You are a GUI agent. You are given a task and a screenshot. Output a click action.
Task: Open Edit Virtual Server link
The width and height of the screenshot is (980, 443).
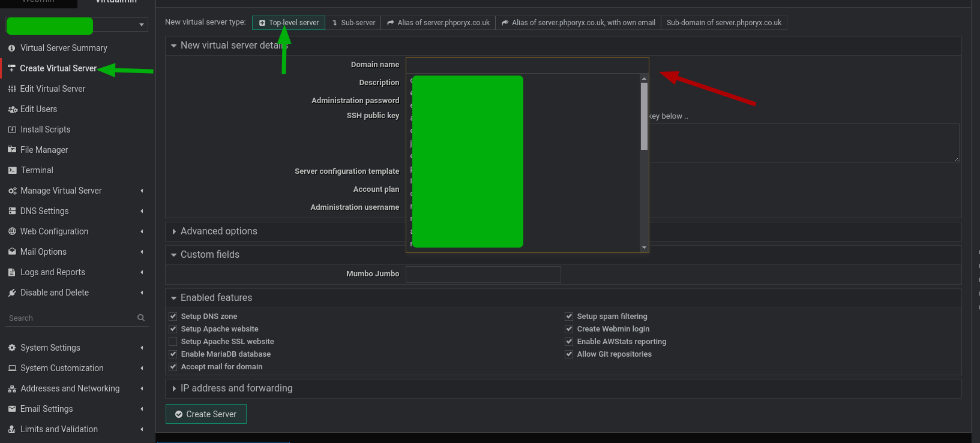[53, 89]
